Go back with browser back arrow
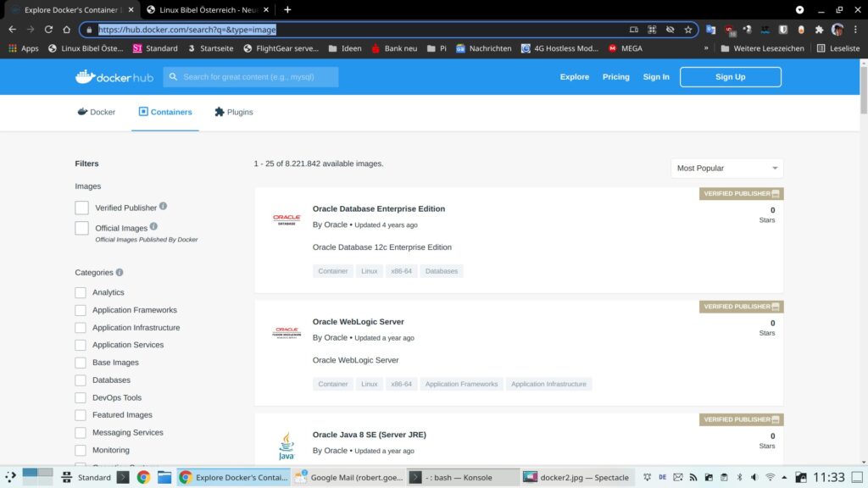Screen dimensions: 868x488 point(12,30)
